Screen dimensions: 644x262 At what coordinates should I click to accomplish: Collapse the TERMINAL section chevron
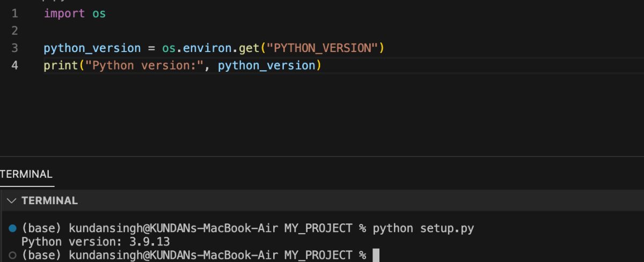click(12, 201)
